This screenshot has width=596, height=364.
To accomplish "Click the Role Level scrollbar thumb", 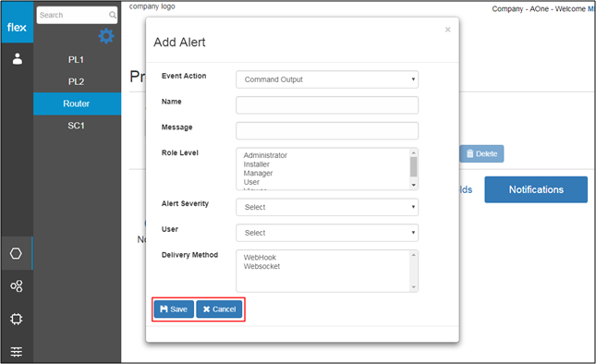I will 414,166.
